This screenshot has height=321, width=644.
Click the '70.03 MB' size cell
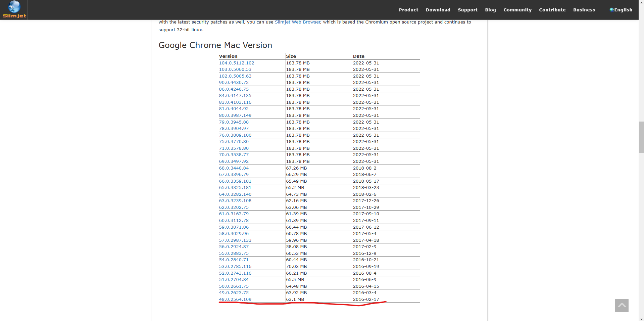pyautogui.click(x=319, y=267)
